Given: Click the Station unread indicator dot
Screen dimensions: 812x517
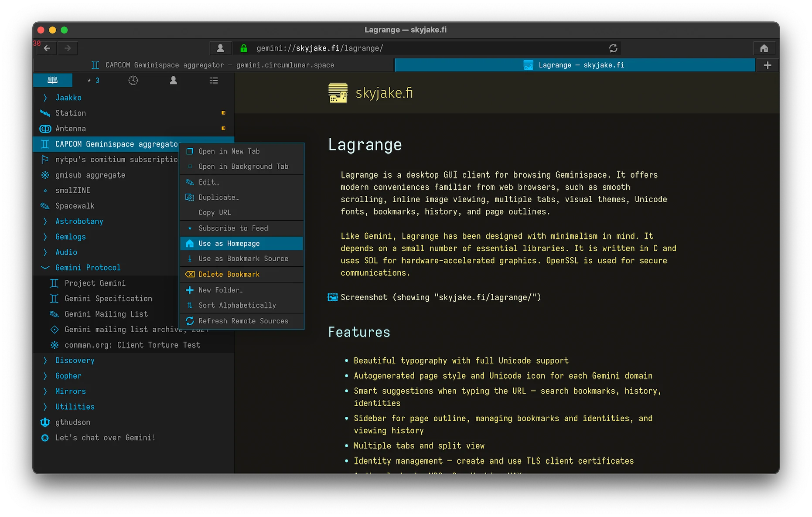Looking at the screenshot, I should (x=224, y=113).
